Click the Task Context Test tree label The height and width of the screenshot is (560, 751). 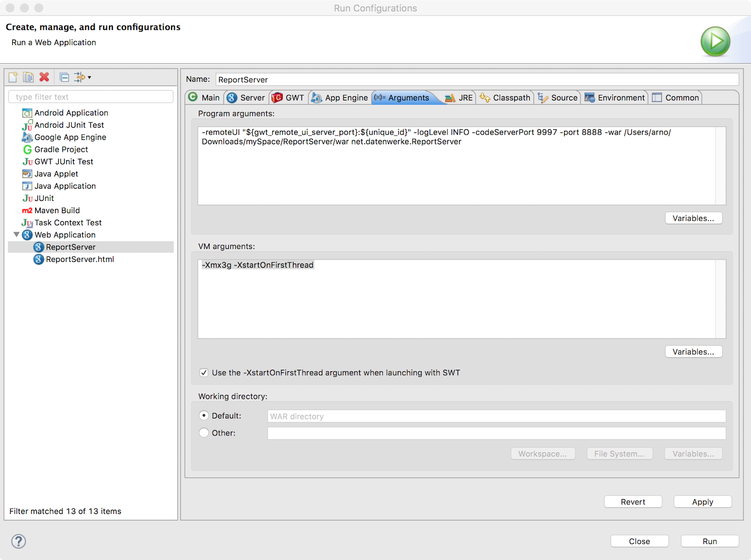pos(68,223)
